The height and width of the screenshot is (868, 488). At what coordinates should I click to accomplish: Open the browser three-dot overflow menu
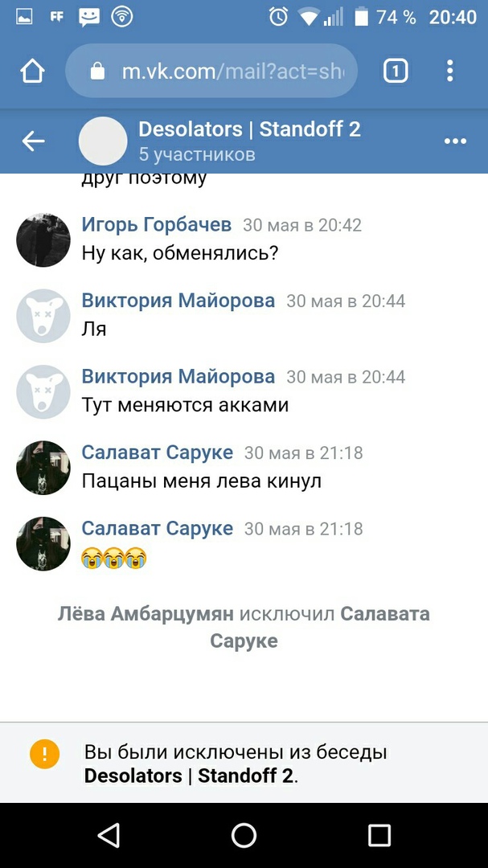click(x=449, y=72)
